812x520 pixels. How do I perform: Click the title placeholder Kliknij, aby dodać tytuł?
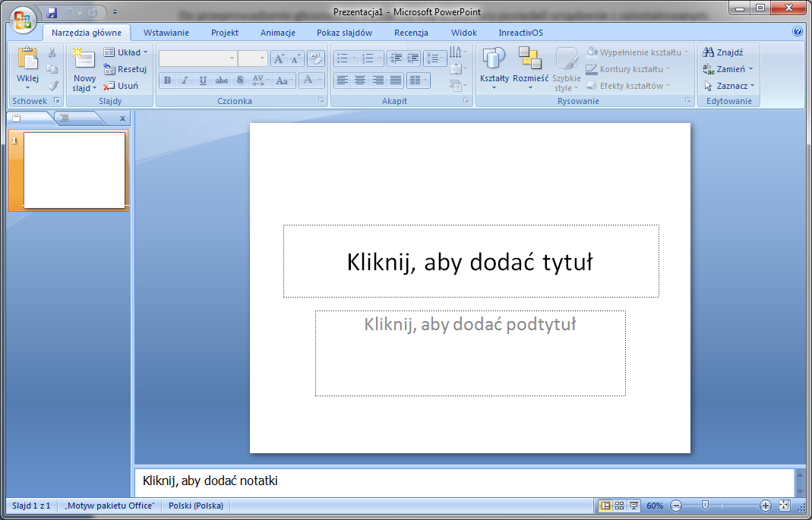[x=471, y=261]
